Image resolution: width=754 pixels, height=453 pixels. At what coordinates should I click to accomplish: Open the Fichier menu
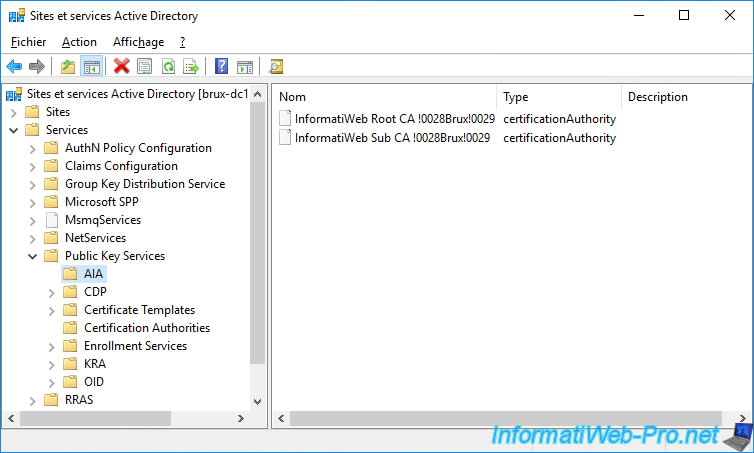coord(29,42)
